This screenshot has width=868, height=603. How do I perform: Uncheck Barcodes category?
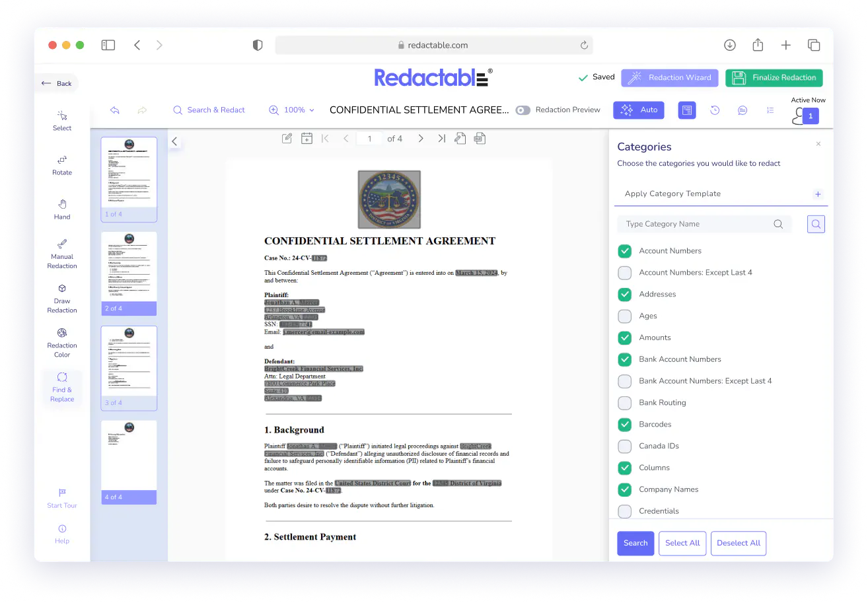pos(624,425)
